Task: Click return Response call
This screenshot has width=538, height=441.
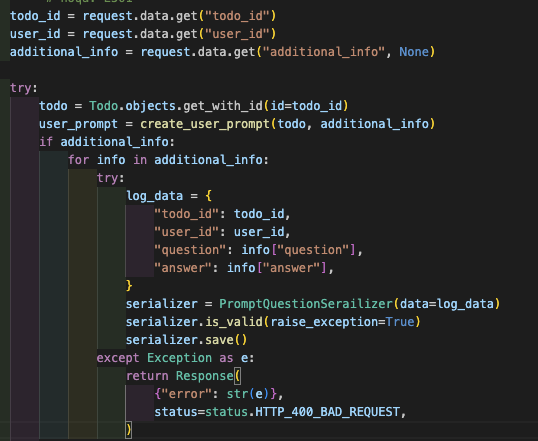Action: click(184, 376)
